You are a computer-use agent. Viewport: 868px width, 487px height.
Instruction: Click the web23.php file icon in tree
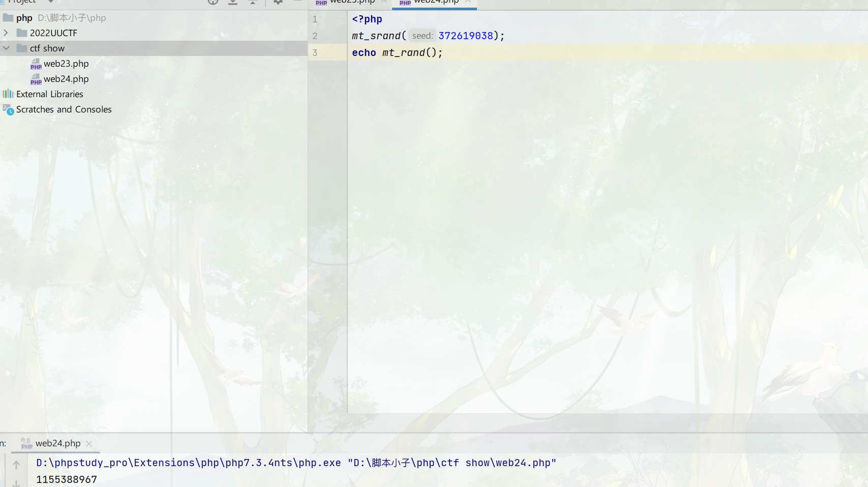click(36, 64)
